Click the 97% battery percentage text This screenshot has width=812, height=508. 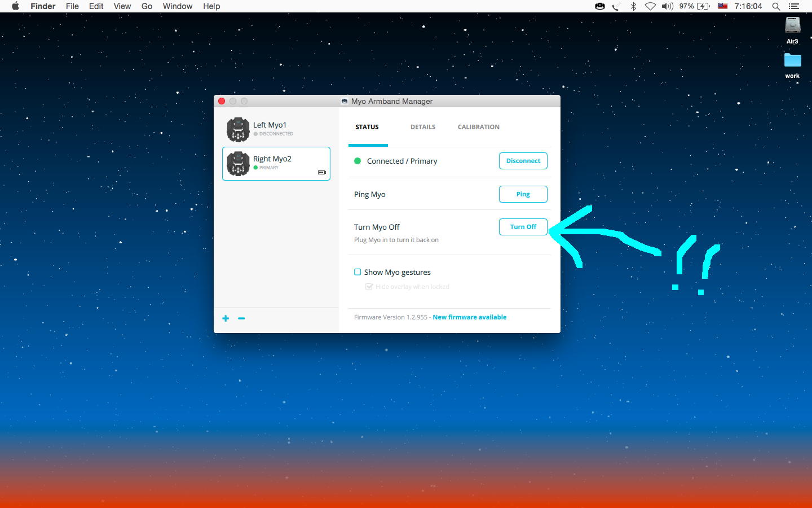click(x=686, y=6)
